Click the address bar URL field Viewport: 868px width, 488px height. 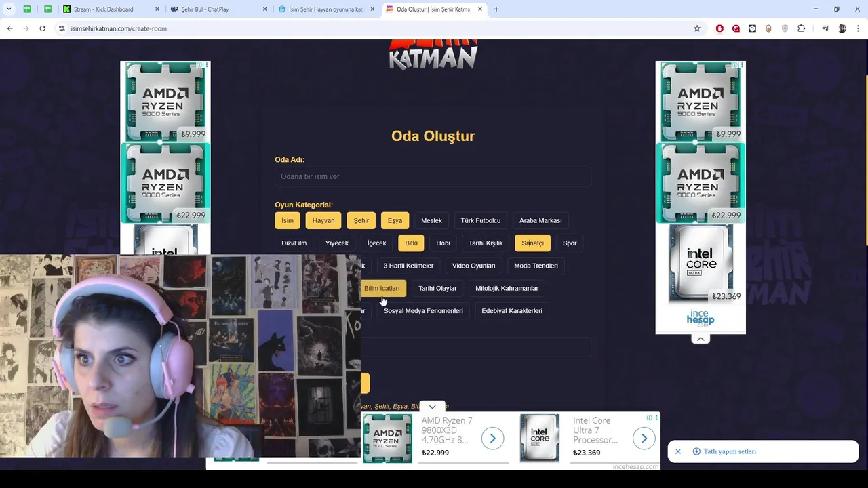coord(380,28)
